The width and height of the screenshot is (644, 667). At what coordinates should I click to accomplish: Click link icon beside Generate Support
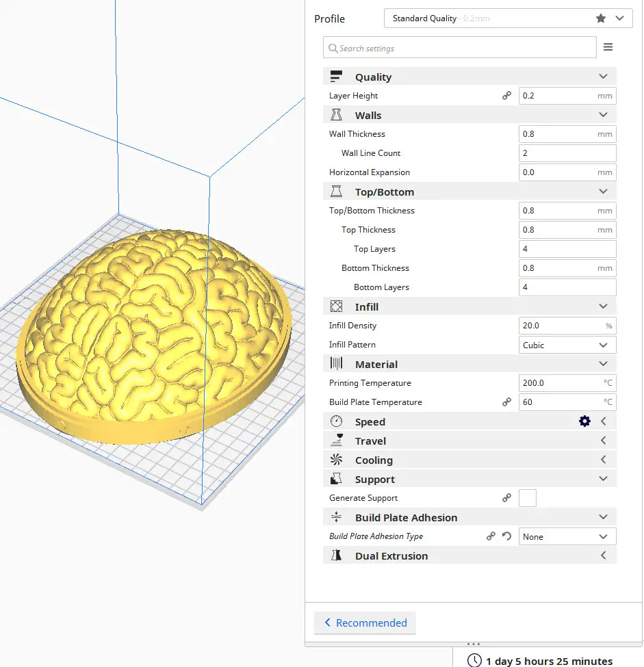(x=506, y=498)
